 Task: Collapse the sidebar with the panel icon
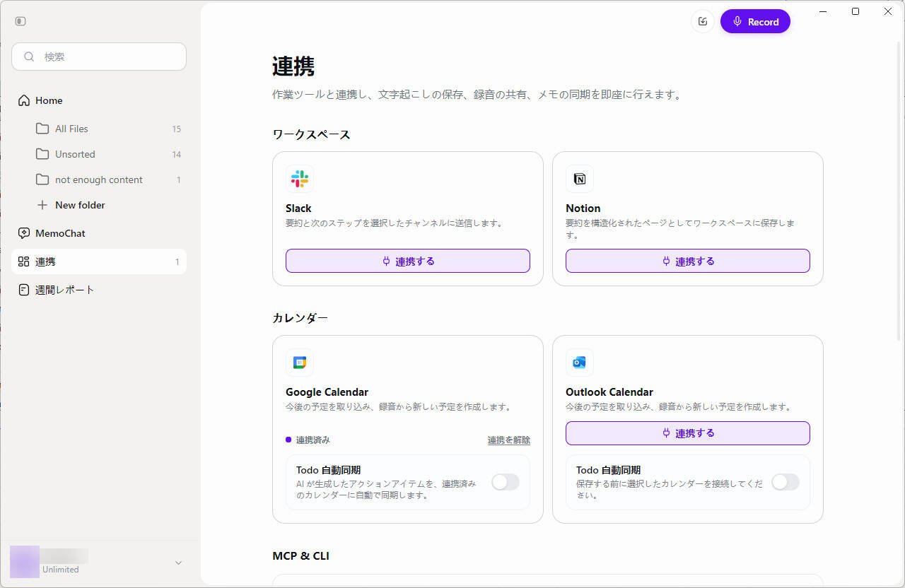[x=21, y=21]
